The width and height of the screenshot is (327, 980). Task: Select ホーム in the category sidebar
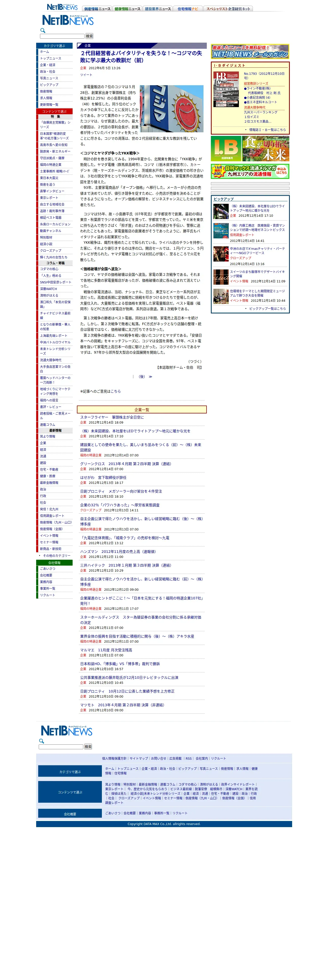tap(45, 52)
